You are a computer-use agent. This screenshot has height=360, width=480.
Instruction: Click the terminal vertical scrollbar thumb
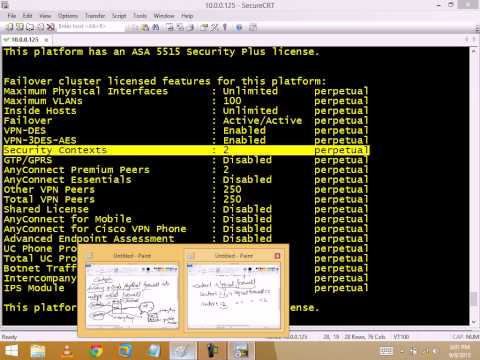click(x=474, y=299)
